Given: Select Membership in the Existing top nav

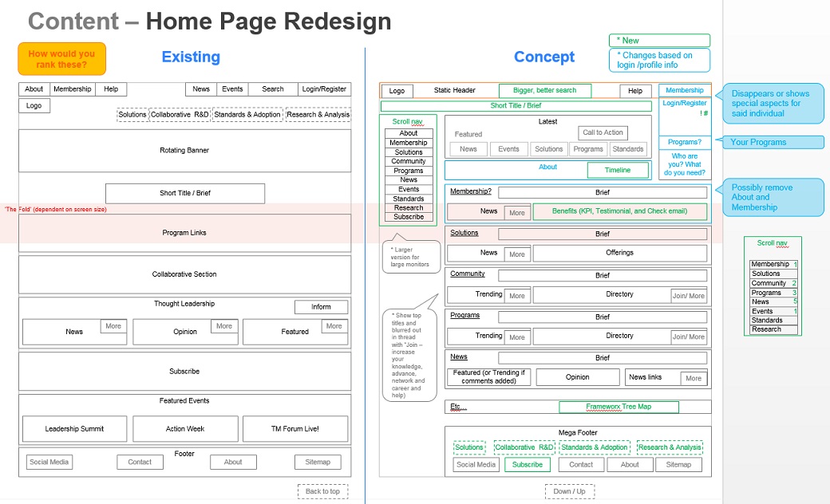Looking at the screenshot, I should click(x=72, y=89).
